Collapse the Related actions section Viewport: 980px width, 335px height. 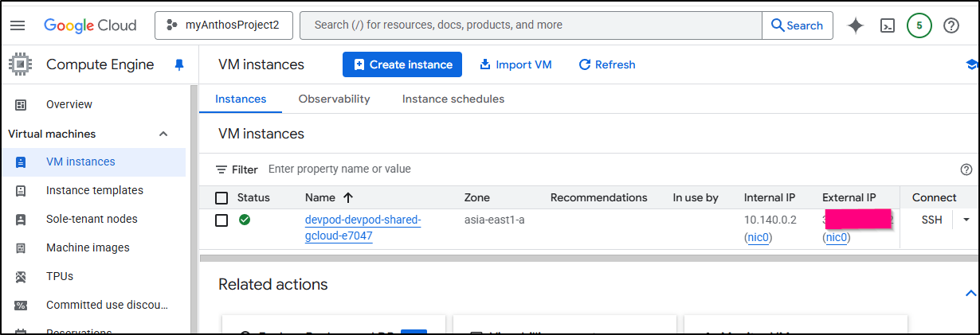[970, 293]
